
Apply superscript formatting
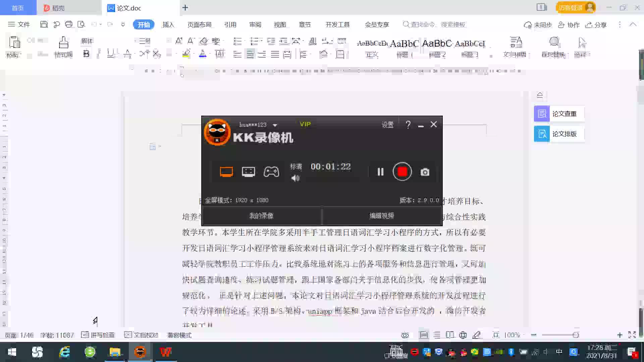(144, 54)
